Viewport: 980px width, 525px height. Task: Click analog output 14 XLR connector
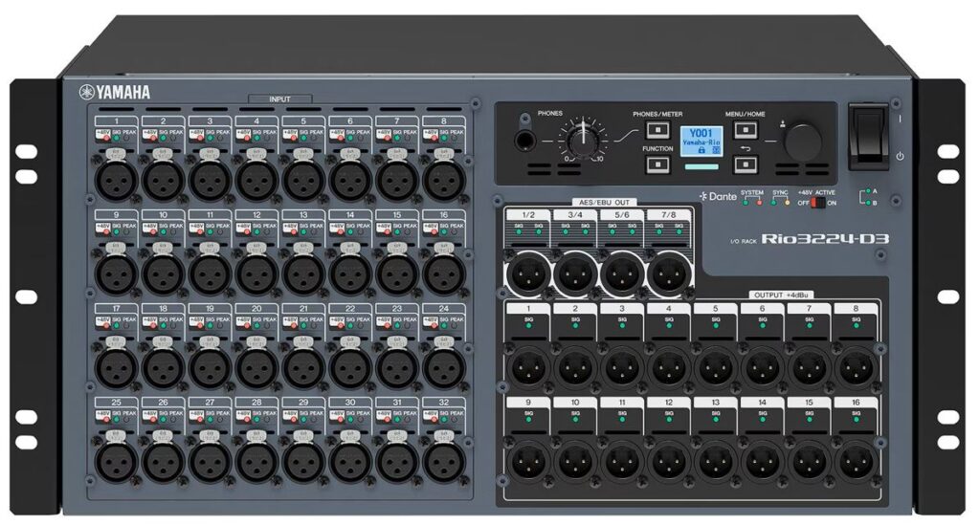point(763,461)
